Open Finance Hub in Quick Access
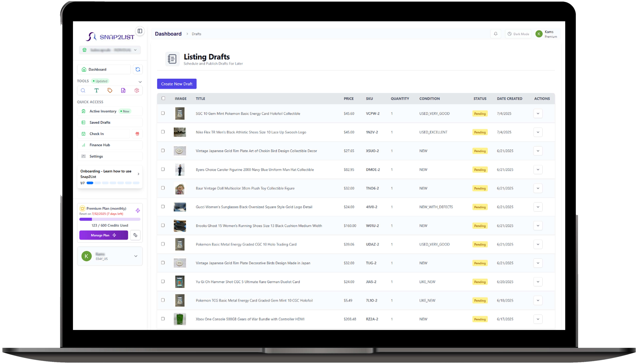Screen dimensions: 638x364 (x=110, y=145)
